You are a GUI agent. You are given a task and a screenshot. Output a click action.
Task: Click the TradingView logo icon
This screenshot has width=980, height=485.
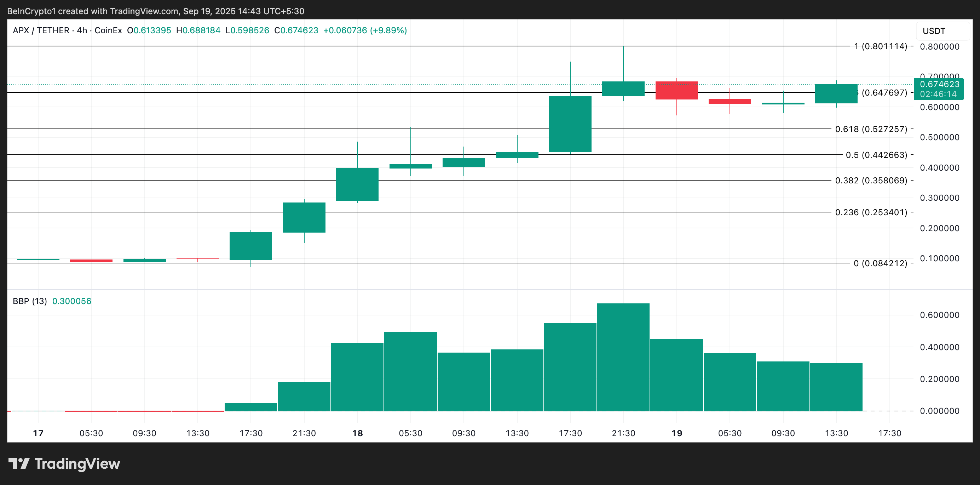20,464
